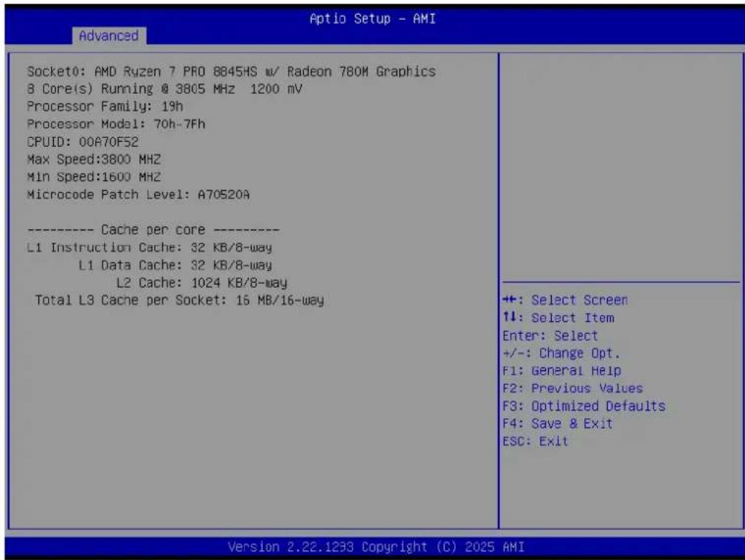Click the Max Speed:3800 MHZ line

point(94,159)
